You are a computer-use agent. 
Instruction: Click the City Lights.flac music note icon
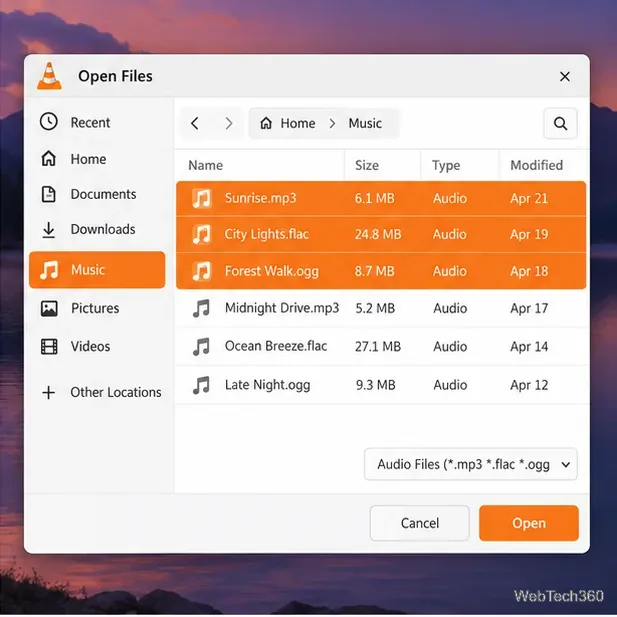[x=202, y=234]
